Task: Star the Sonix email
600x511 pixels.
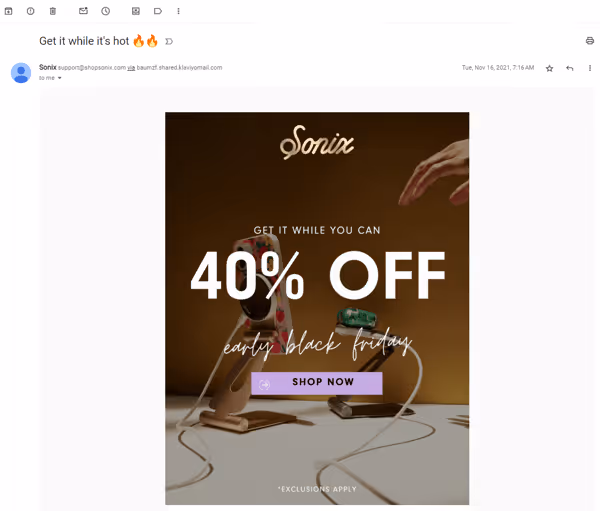Action: 549,68
